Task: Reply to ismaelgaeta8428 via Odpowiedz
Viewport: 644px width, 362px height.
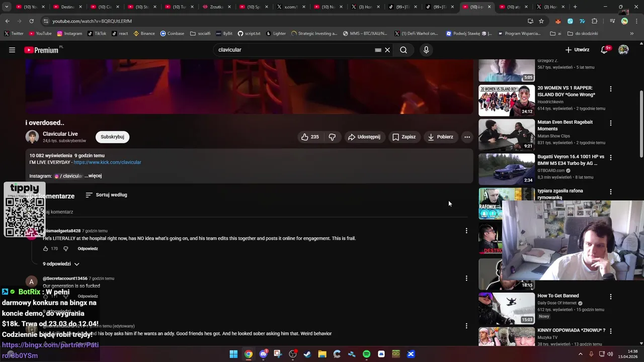Action: coord(88,248)
